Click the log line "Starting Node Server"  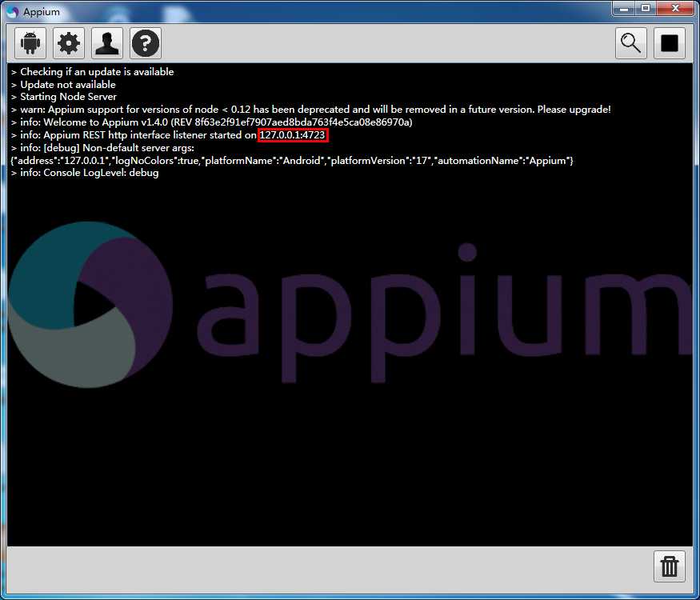point(64,97)
